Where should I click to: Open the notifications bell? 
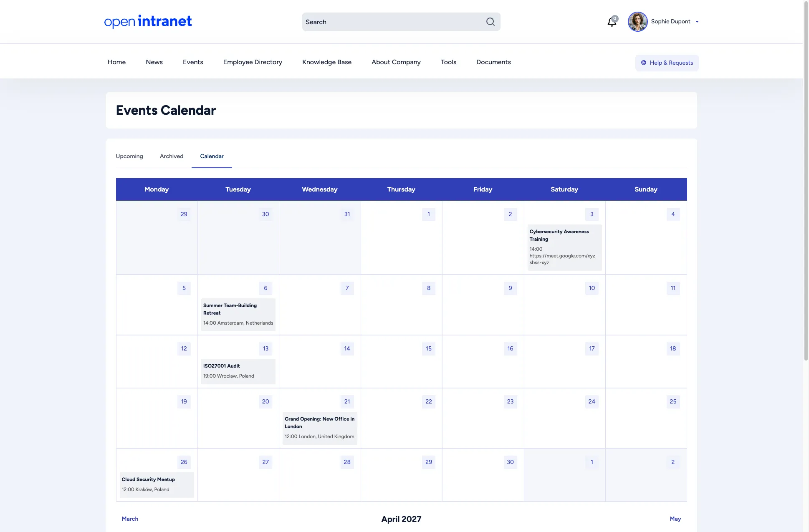612,22
